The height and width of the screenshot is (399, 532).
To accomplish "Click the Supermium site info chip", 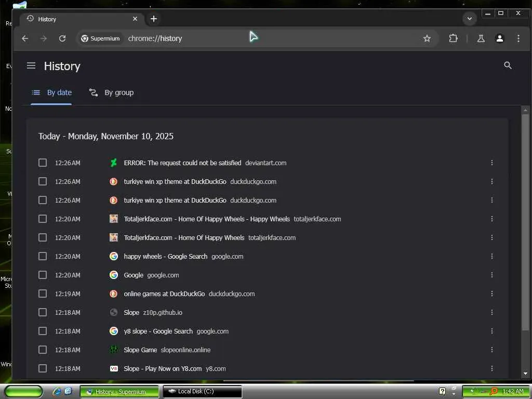I will pos(100,38).
